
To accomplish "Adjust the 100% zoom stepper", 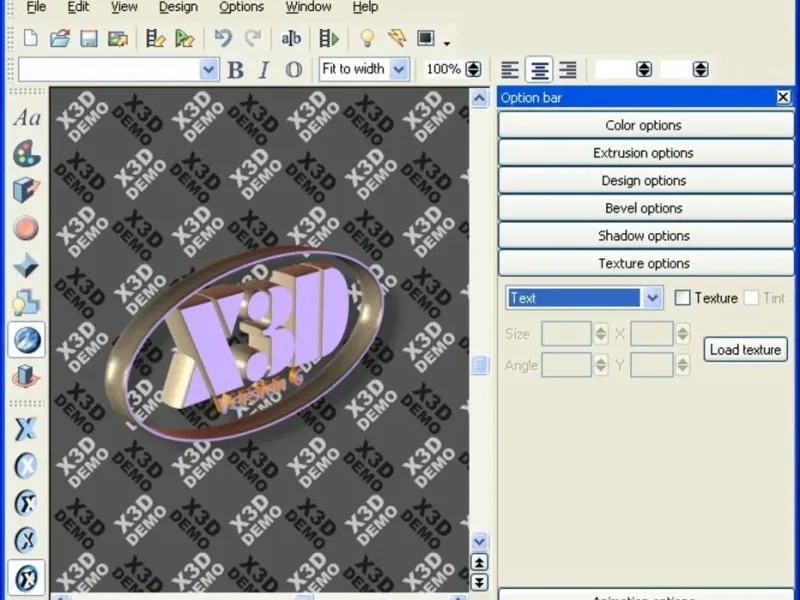I will point(473,69).
